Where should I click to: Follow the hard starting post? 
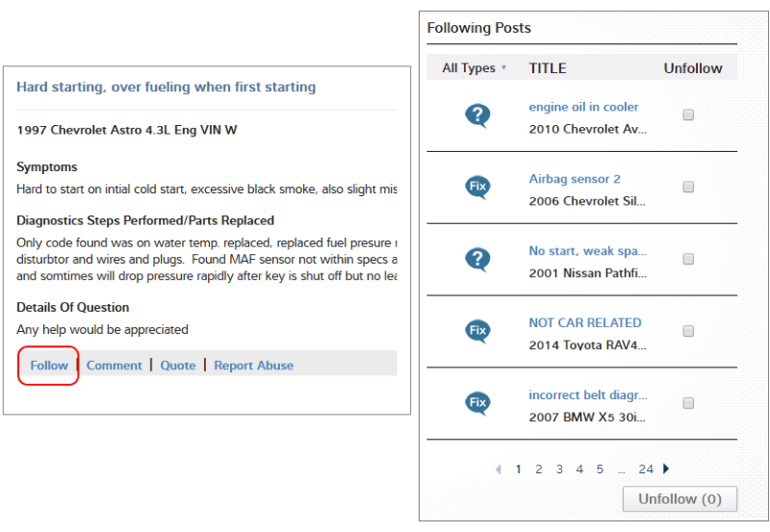[49, 366]
